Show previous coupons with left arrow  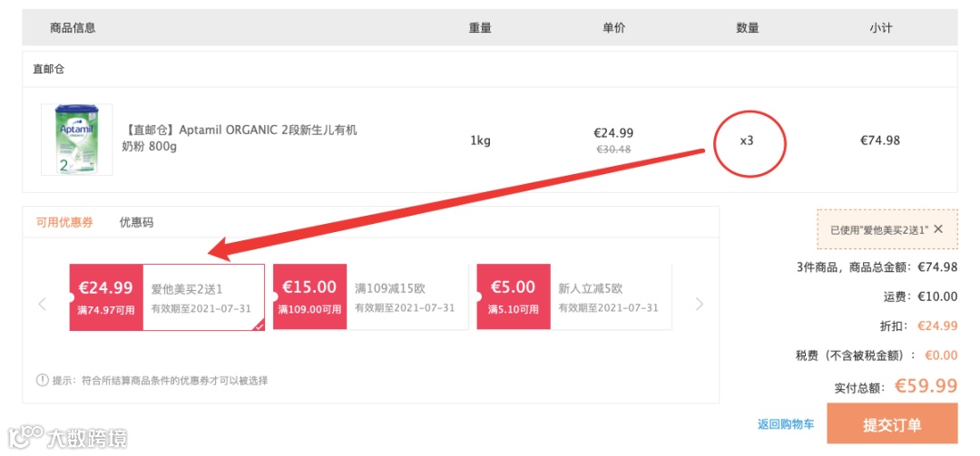coord(43,305)
